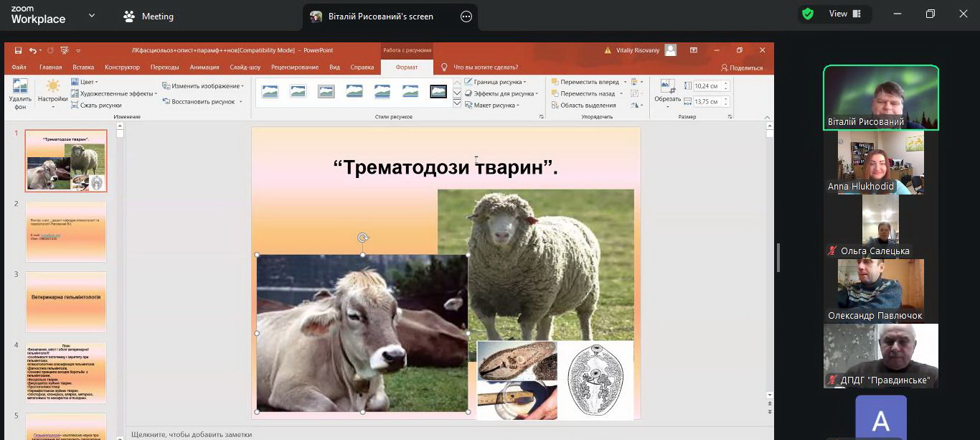This screenshot has width=980, height=440.
Task: Click the picture height field showing 10,24 см
Action: (x=706, y=85)
